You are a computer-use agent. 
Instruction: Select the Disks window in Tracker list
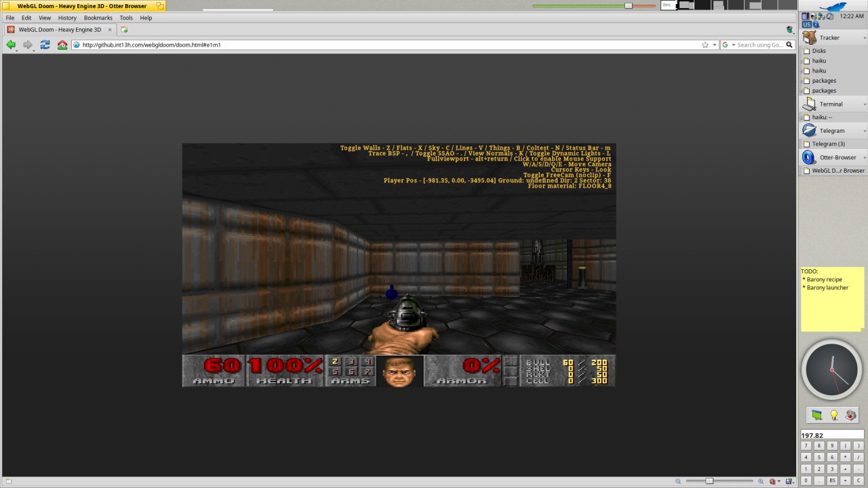(818, 51)
